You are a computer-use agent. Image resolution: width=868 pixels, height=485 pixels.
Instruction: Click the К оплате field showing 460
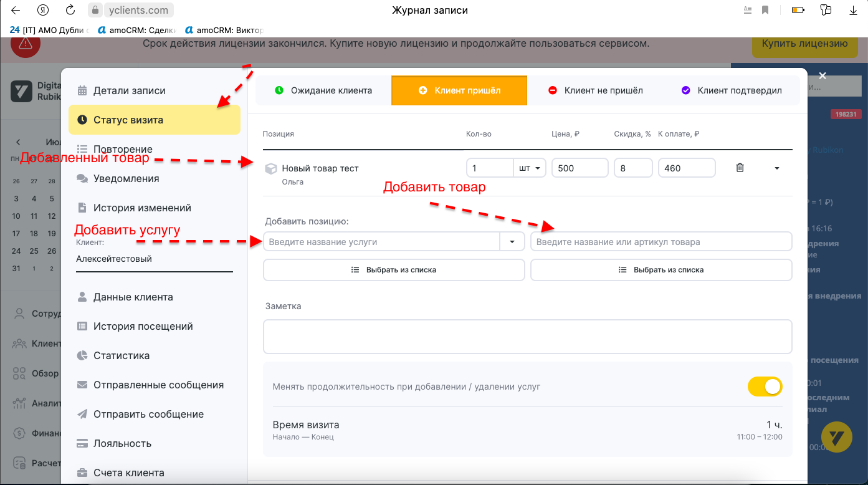click(x=687, y=168)
